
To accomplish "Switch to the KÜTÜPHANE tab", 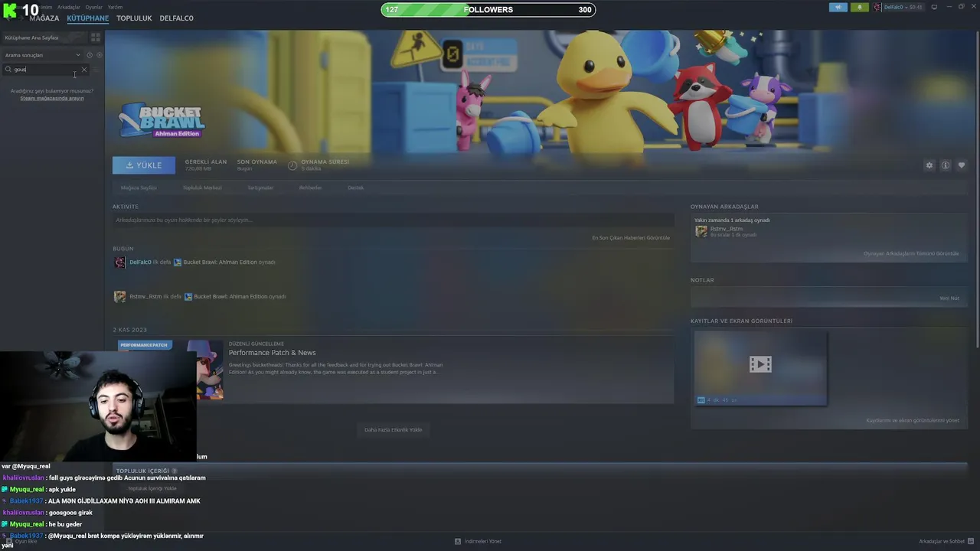I will pyautogui.click(x=87, y=18).
